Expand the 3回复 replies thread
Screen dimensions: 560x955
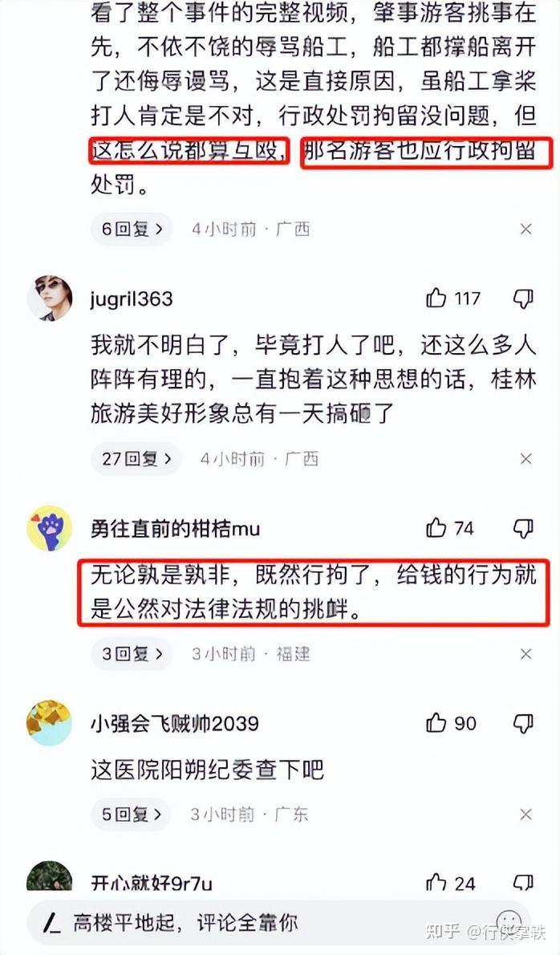(132, 653)
